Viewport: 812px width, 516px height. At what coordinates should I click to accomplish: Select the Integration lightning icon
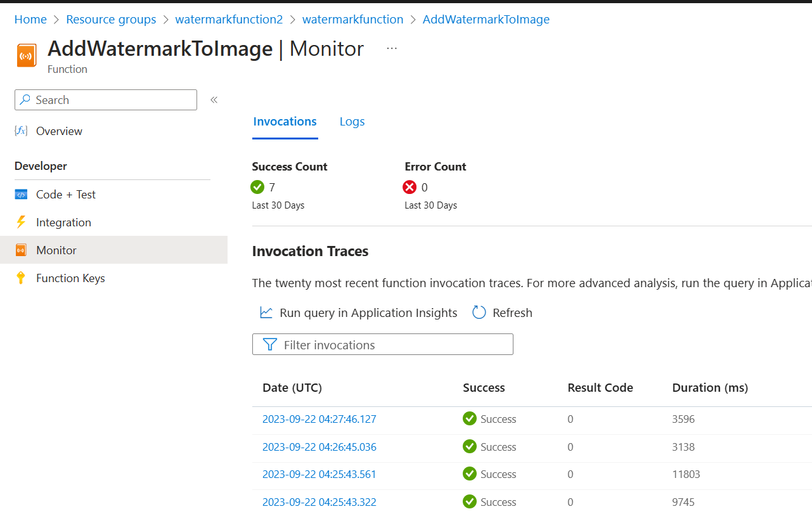tap(21, 222)
